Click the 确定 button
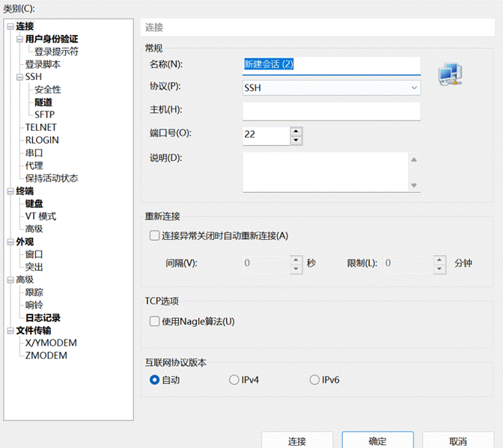 pos(377,441)
